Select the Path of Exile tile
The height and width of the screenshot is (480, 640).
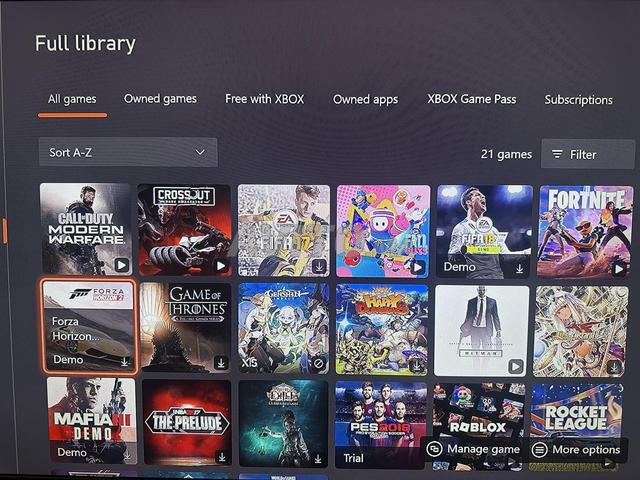pyautogui.click(x=283, y=423)
